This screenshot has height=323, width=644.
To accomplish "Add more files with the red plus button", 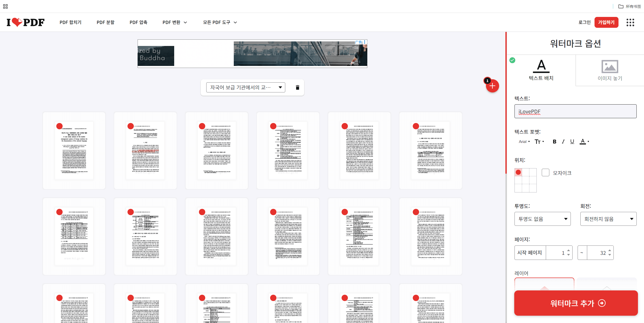I will click(492, 86).
